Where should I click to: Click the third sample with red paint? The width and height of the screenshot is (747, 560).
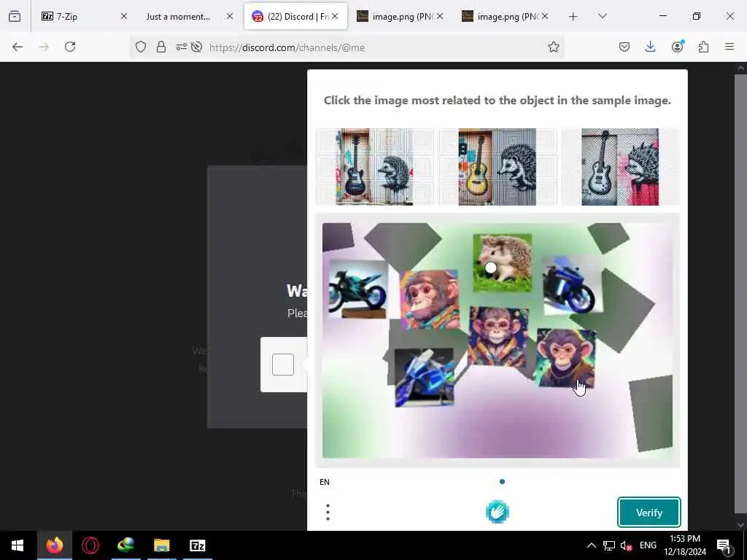(x=620, y=167)
